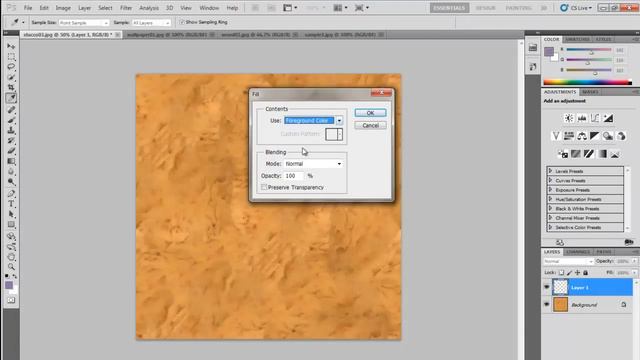The image size is (640, 360).
Task: Add a Vibrance adjustment
Action: 556,136
